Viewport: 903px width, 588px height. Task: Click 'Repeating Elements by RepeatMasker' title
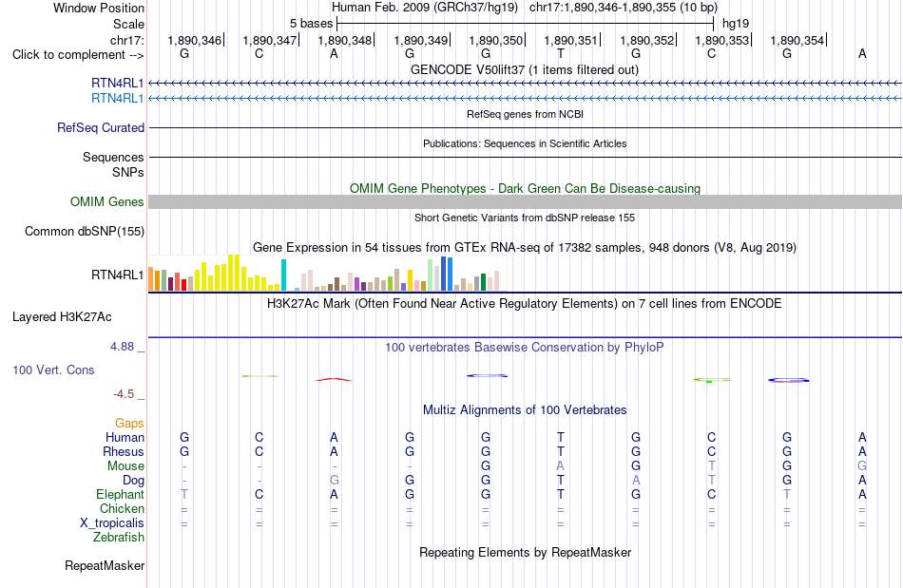[526, 552]
